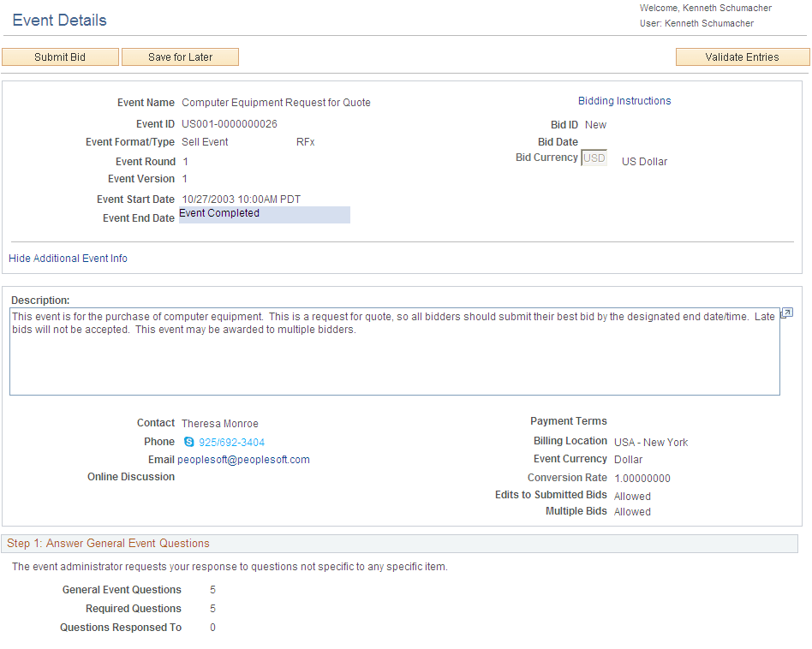The image size is (812, 649).
Task: Open the Event Start Date link
Action: pyautogui.click(x=241, y=199)
